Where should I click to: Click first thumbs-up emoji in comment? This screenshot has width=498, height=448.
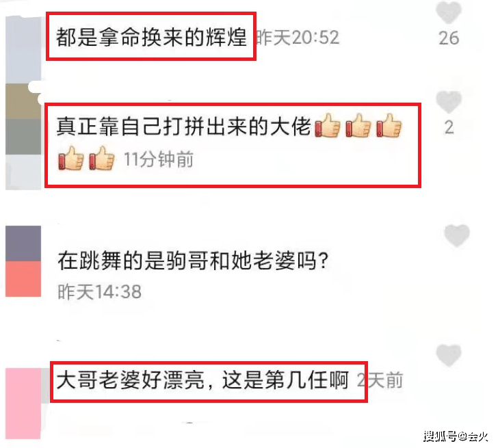pyautogui.click(x=328, y=125)
